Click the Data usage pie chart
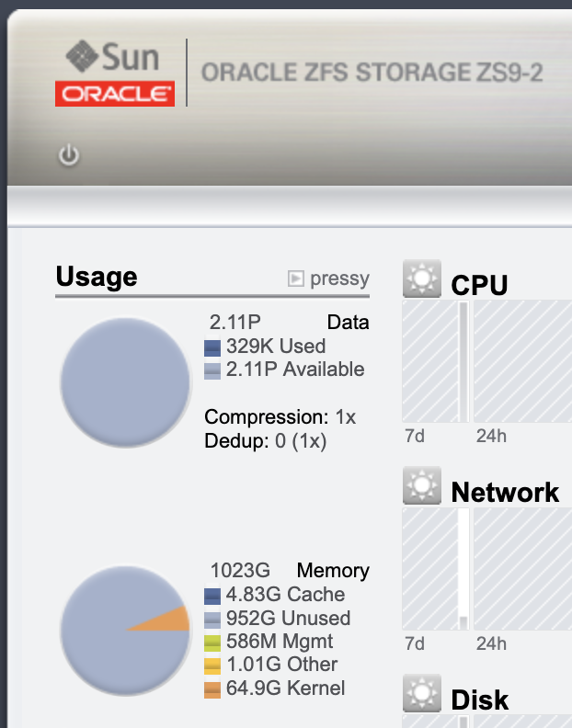This screenshot has width=572, height=728. pyautogui.click(x=125, y=382)
